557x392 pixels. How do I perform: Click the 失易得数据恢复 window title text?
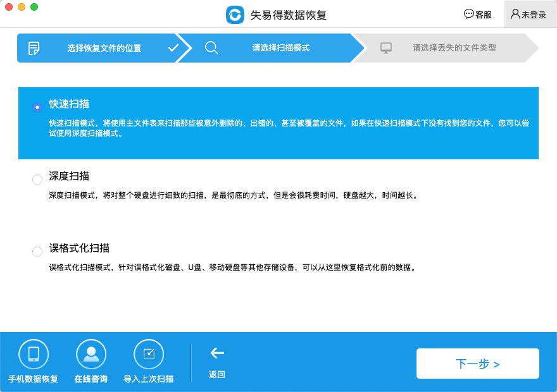(x=289, y=15)
